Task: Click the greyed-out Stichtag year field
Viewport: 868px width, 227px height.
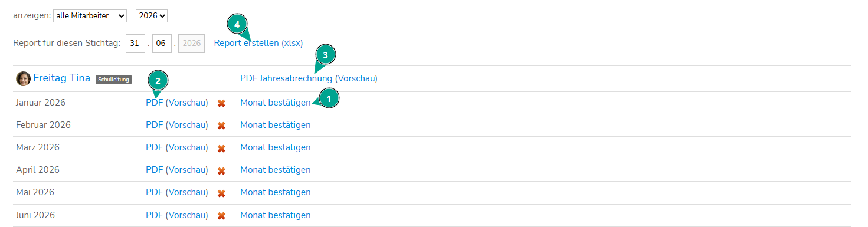Action: (x=191, y=44)
